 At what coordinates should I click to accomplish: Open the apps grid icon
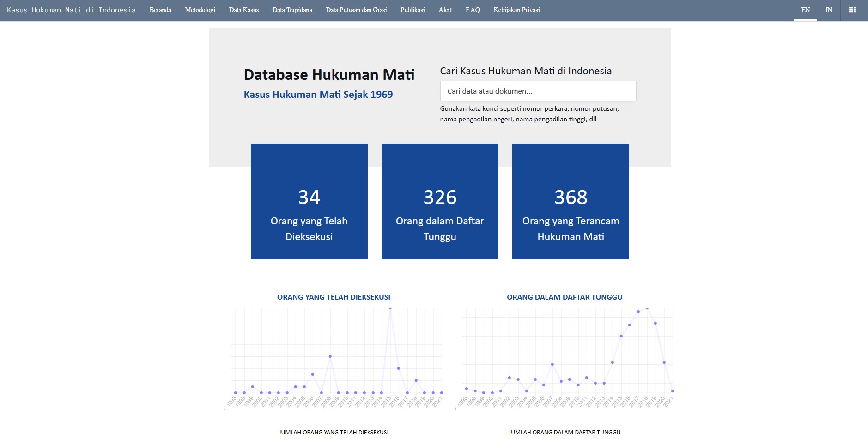pyautogui.click(x=852, y=10)
